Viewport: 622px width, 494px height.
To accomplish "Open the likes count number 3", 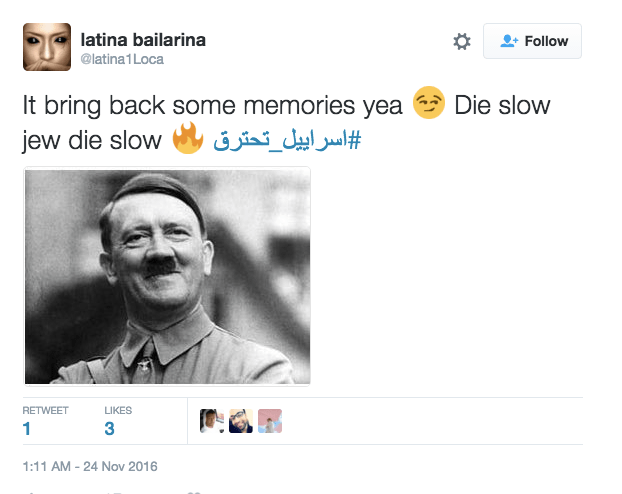I will point(109,429).
